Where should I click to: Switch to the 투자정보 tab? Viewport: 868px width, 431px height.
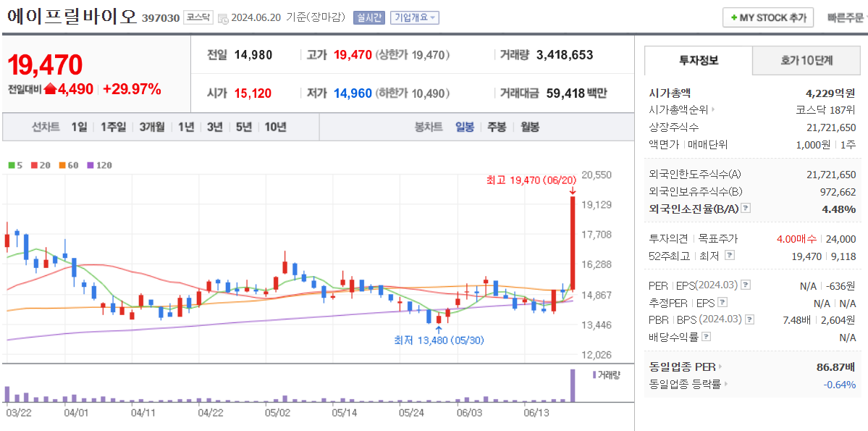tap(699, 60)
